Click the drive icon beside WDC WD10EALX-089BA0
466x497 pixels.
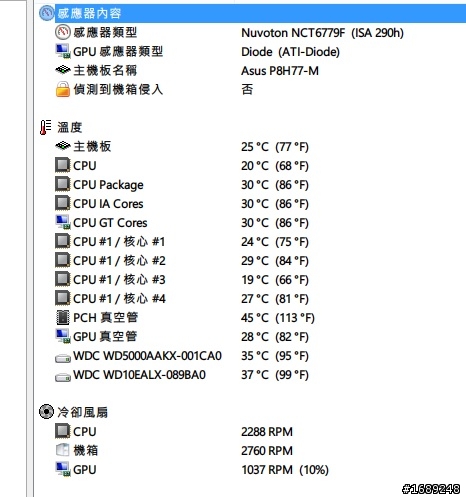pyautogui.click(x=63, y=377)
